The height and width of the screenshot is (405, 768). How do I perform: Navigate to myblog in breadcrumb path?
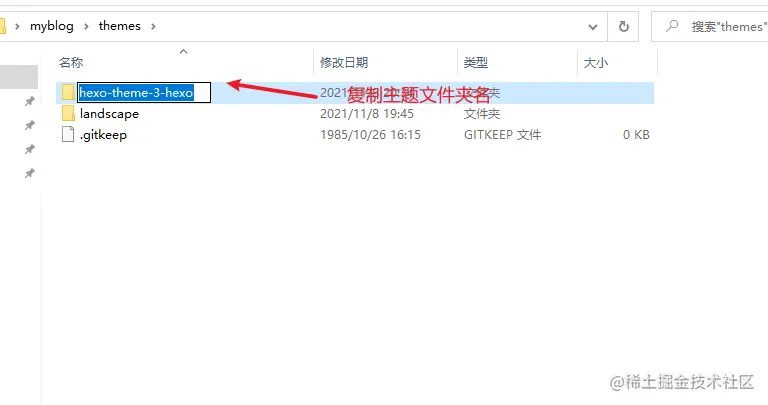click(52, 26)
